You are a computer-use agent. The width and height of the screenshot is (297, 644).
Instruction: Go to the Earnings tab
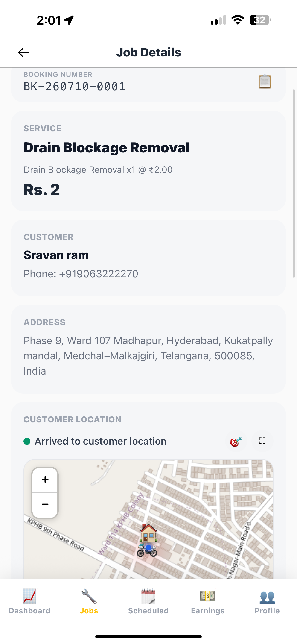[x=208, y=601]
